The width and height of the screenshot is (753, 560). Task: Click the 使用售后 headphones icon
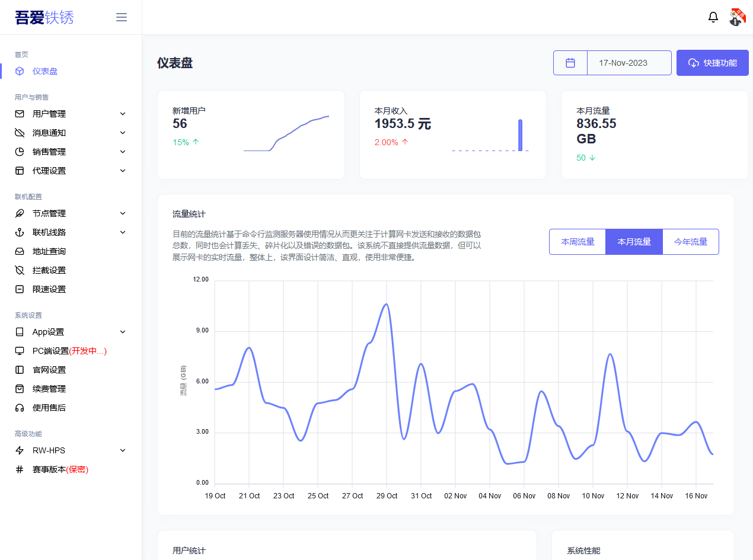[x=20, y=408]
